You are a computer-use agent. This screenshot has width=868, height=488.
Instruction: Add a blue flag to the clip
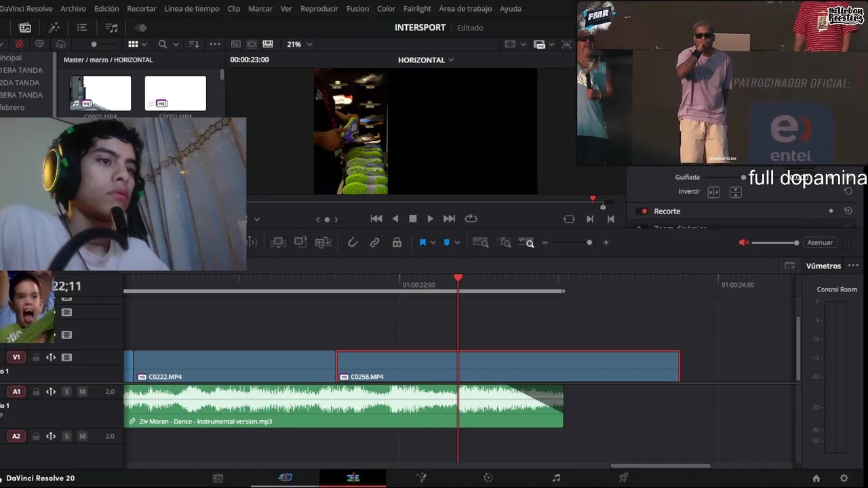pos(422,243)
